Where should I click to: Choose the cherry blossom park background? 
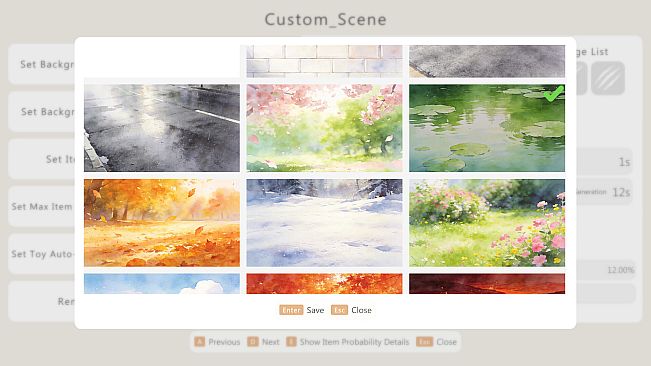pyautogui.click(x=324, y=128)
